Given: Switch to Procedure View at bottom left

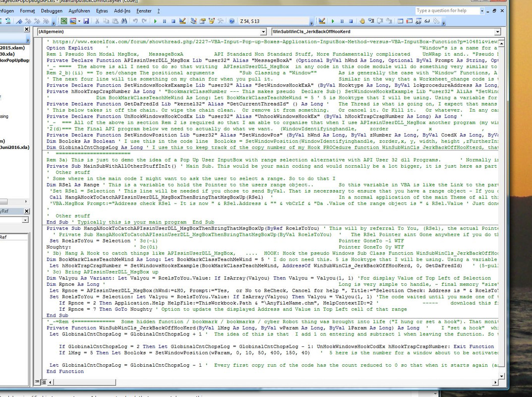Looking at the screenshot, I should tap(37, 382).
